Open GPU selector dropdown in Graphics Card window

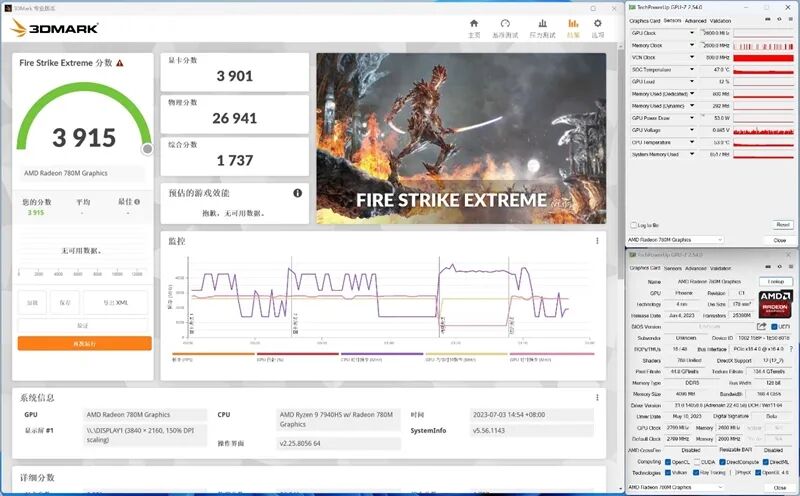point(676,487)
